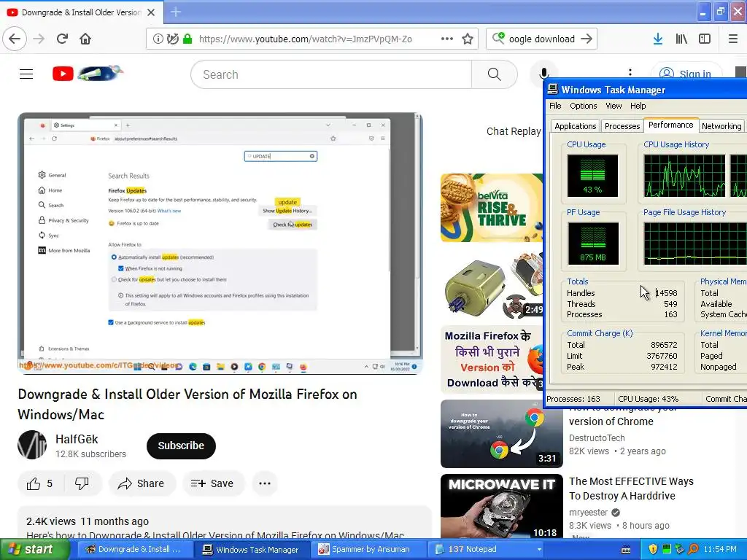747x560 pixels.
Task: Open the Most EFFECTIVE Ways To Destroy A Harddrive title
Action: (631, 489)
